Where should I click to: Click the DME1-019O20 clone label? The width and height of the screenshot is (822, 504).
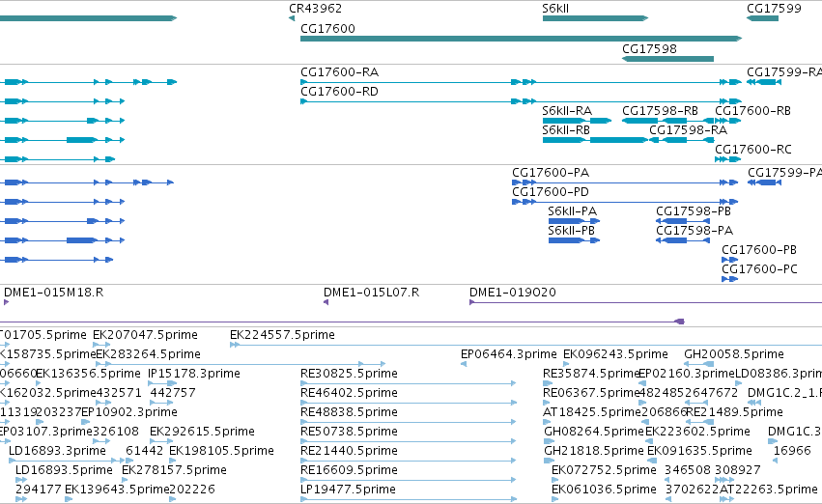tap(513, 293)
